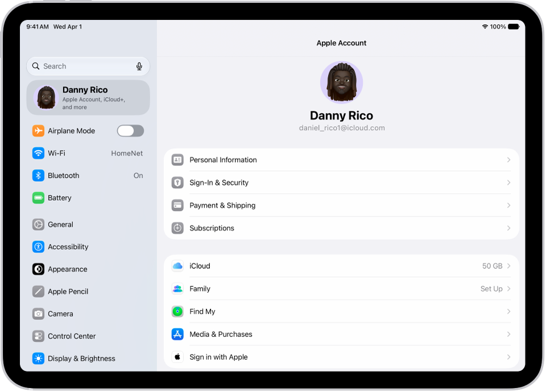Select the Danny Rico account card in sidebar

tap(88, 98)
